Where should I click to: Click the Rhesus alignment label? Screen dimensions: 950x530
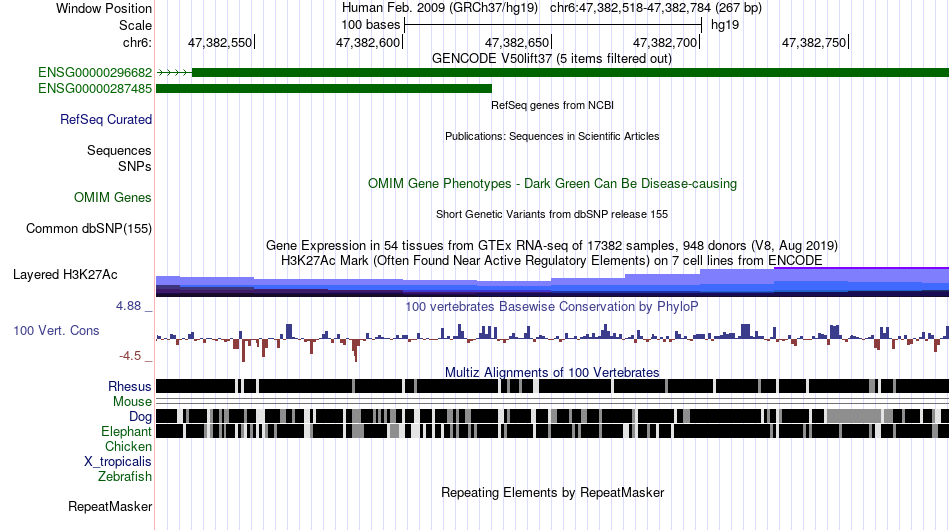tap(130, 386)
